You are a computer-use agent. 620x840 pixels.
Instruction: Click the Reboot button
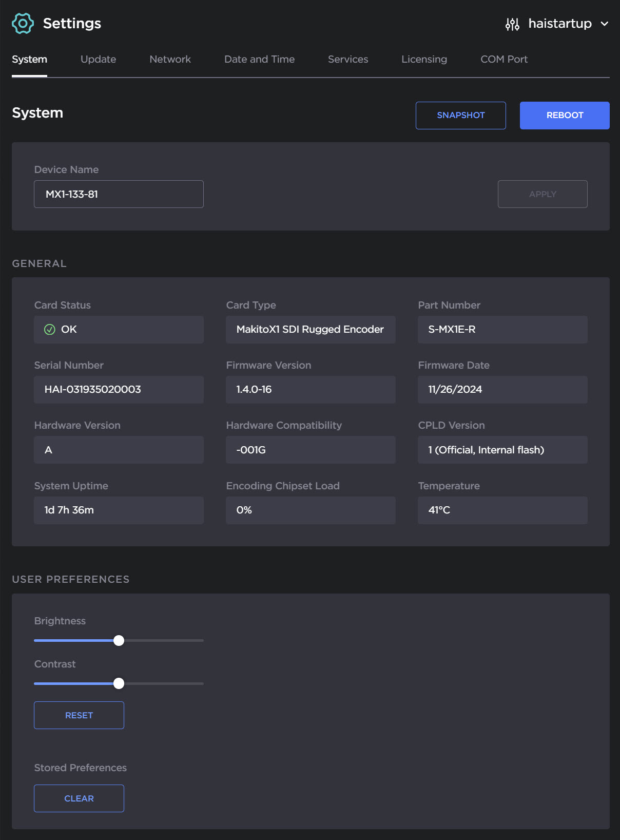point(564,116)
